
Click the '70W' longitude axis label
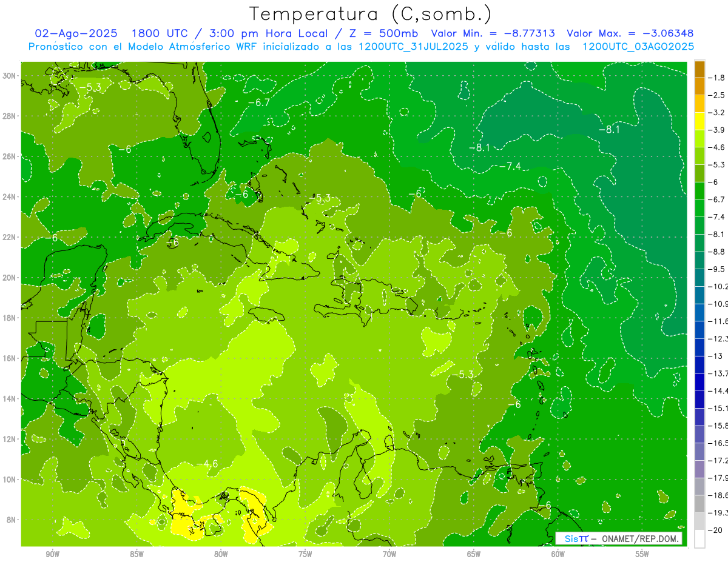click(389, 554)
